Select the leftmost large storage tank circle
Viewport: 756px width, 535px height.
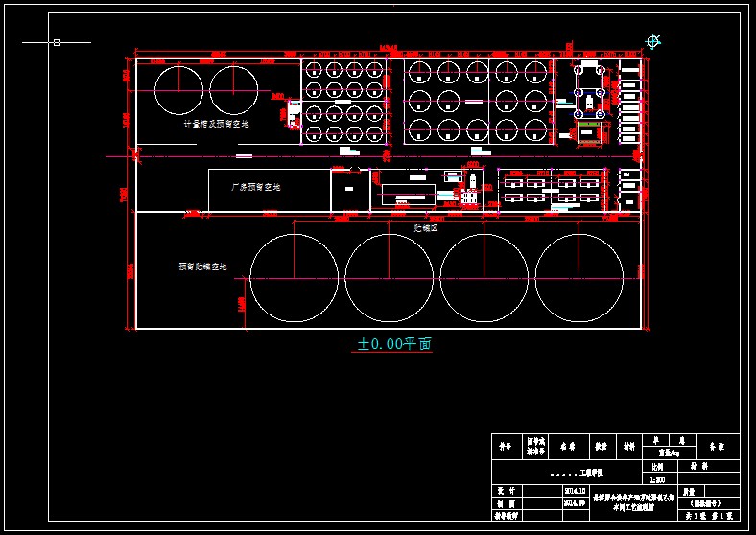[x=294, y=276]
